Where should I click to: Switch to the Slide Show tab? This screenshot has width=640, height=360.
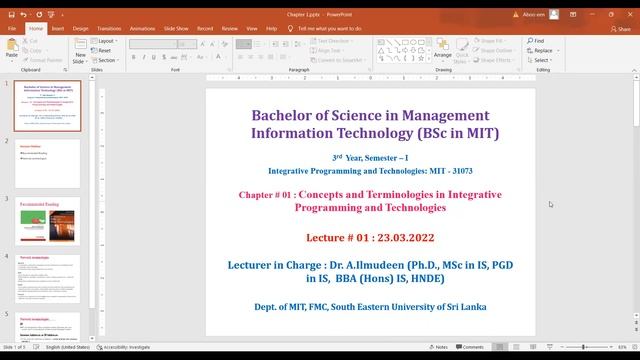(x=176, y=29)
